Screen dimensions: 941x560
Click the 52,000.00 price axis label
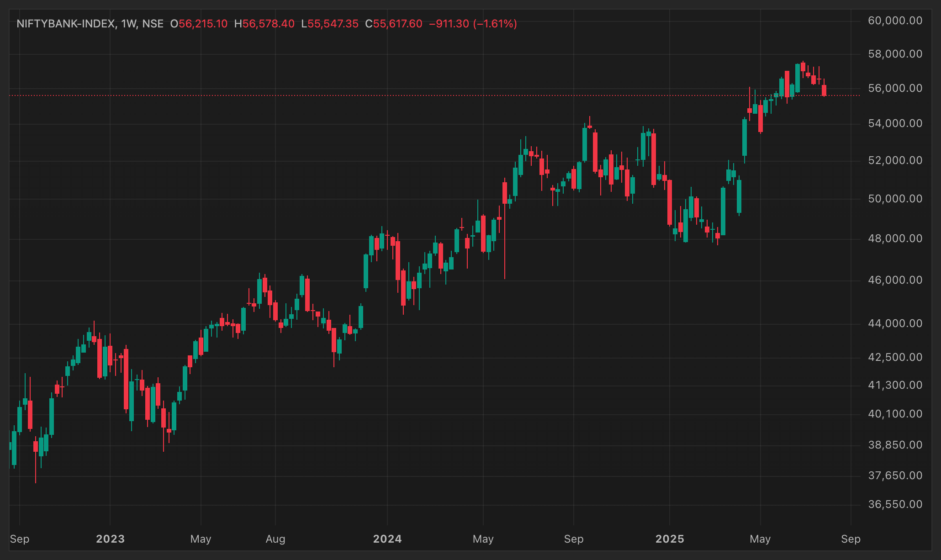coord(895,160)
